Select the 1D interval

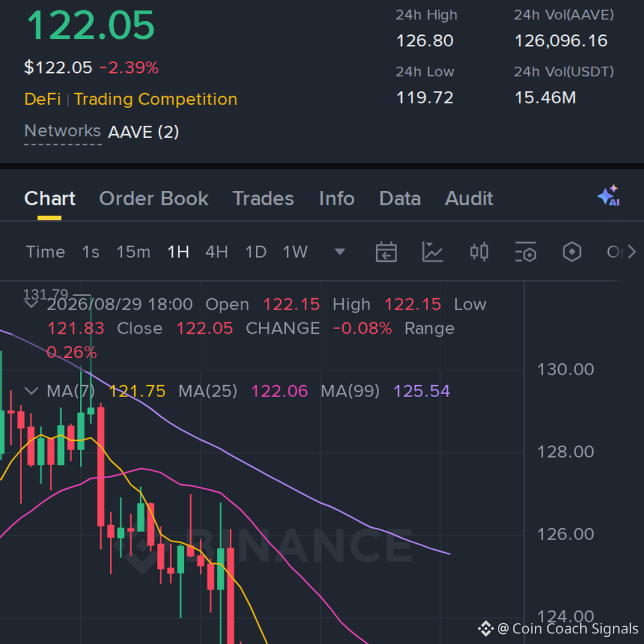point(256,252)
